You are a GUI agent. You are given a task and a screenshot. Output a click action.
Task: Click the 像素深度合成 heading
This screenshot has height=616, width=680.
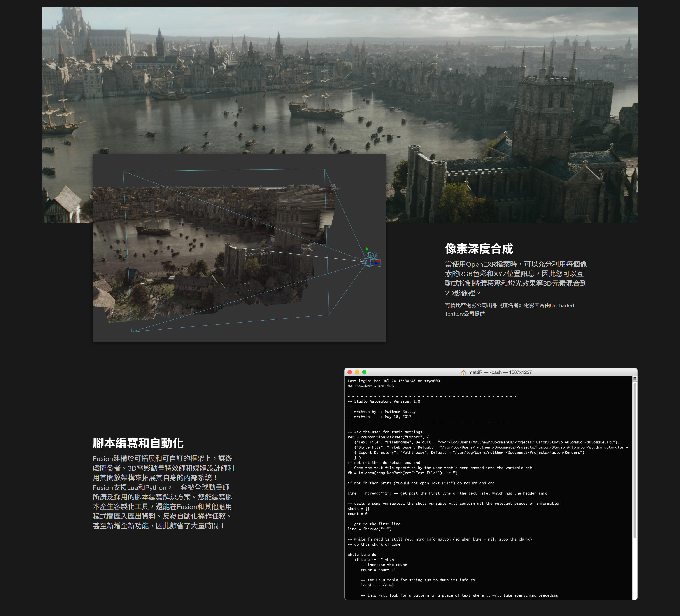point(479,249)
